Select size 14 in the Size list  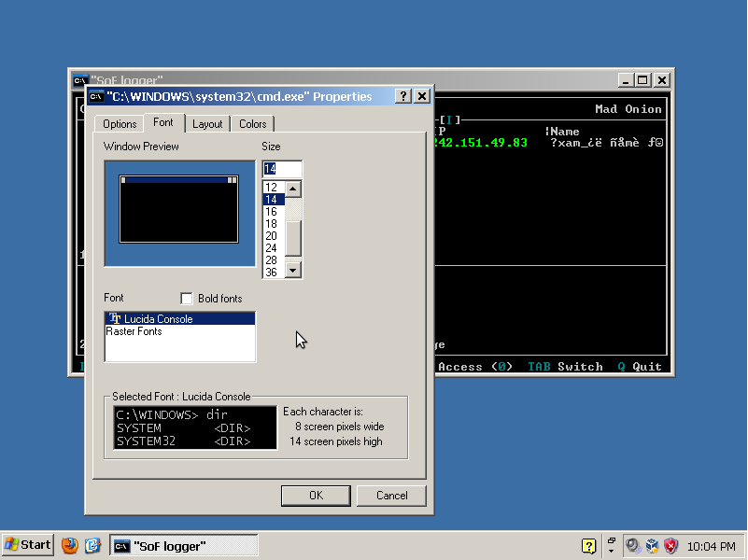pos(274,199)
